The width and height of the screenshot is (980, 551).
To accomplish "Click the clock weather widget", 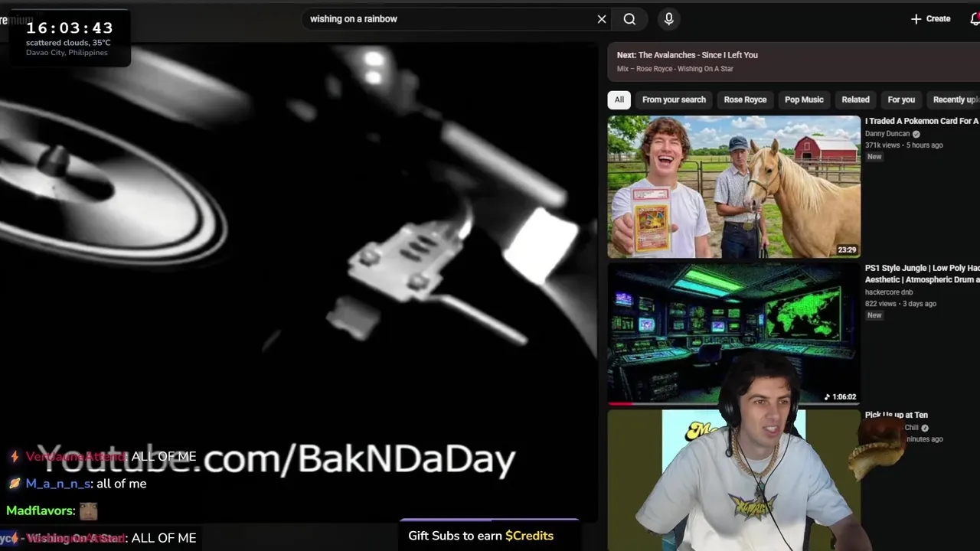I will click(69, 38).
